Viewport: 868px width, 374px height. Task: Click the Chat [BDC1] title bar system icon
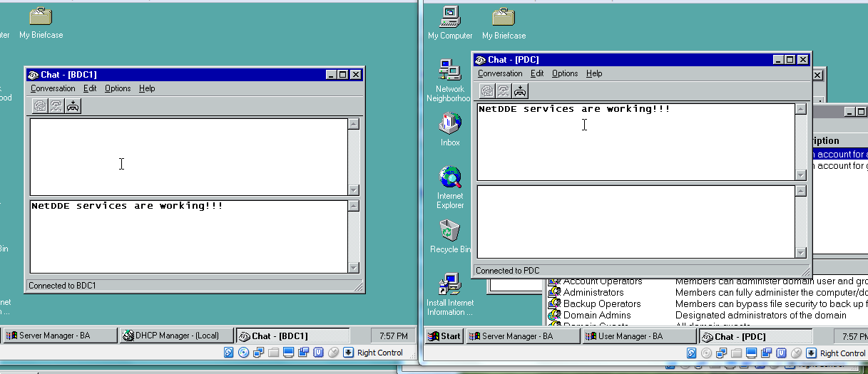pos(33,75)
